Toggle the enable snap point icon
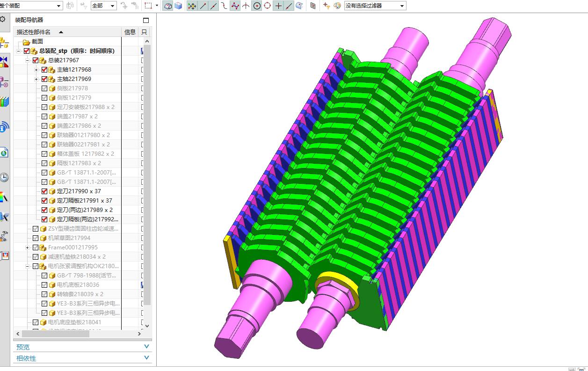This screenshot has width=588, height=371. [192, 6]
